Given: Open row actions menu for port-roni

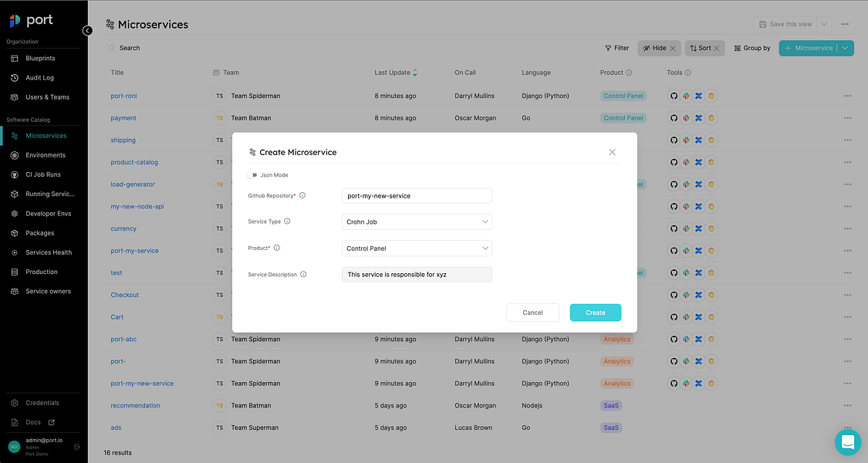Looking at the screenshot, I should (847, 96).
